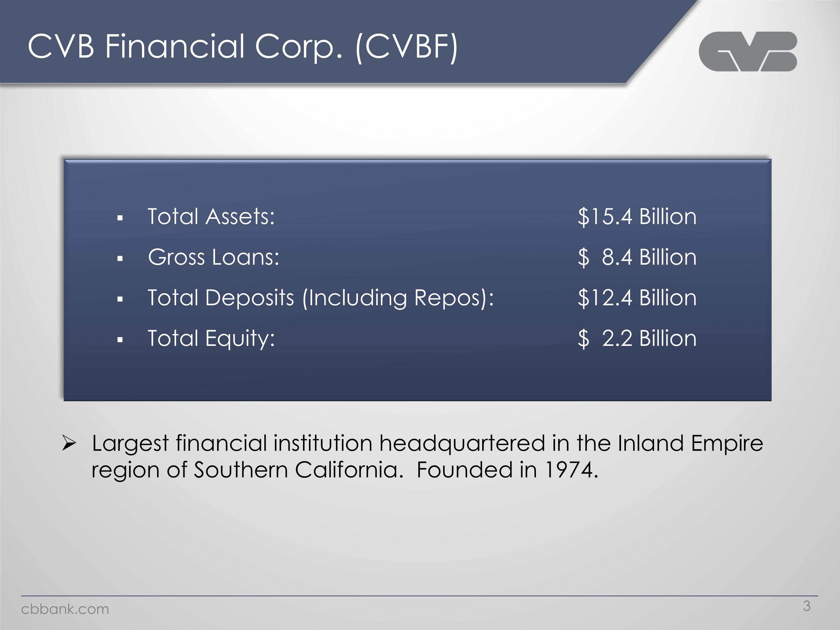Click the square bullet beside Gross Loans

[x=120, y=259]
